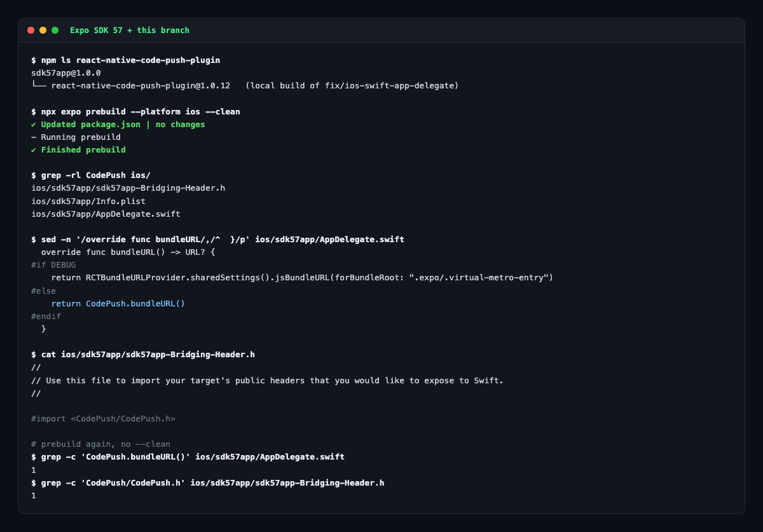Click the RCTBundleURLProvider return line
This screenshot has height=532, width=763.
pos(302,277)
